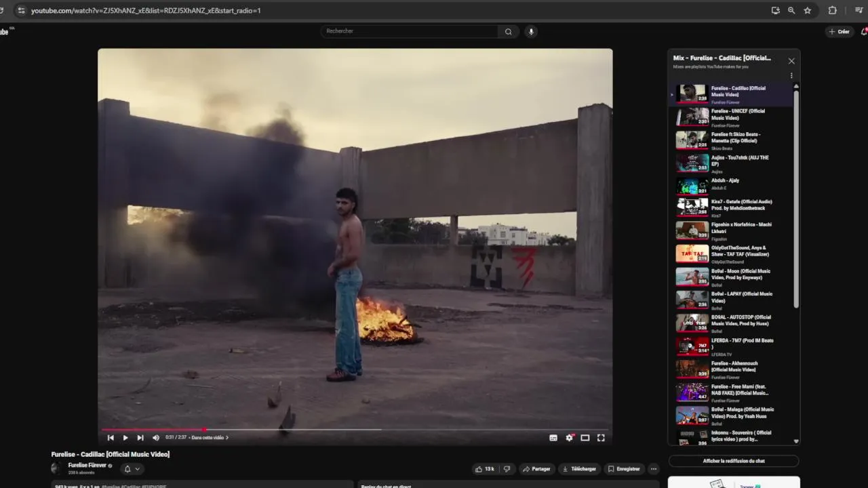868x488 pixels.
Task: Click the browser address bar URL
Action: 146,11
